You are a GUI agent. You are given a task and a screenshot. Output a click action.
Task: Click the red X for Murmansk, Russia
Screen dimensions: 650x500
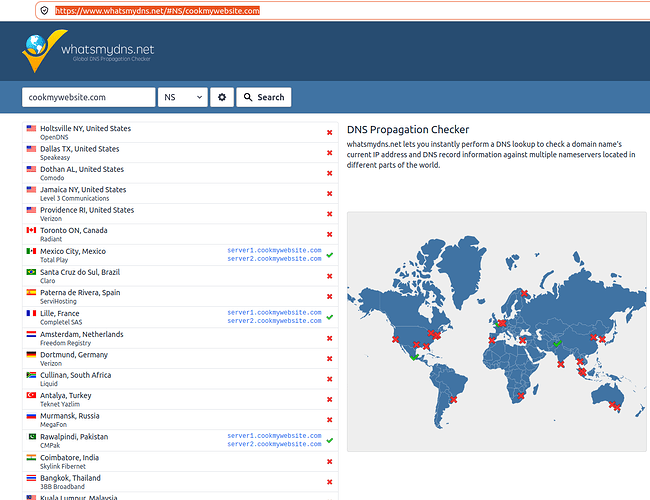point(330,420)
